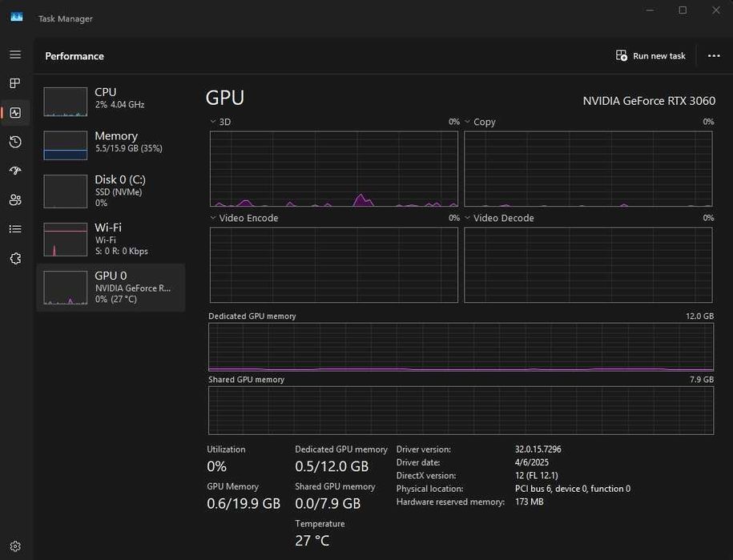733x560 pixels.
Task: Open the Video Encode graph dropdown
Action: tap(213, 218)
